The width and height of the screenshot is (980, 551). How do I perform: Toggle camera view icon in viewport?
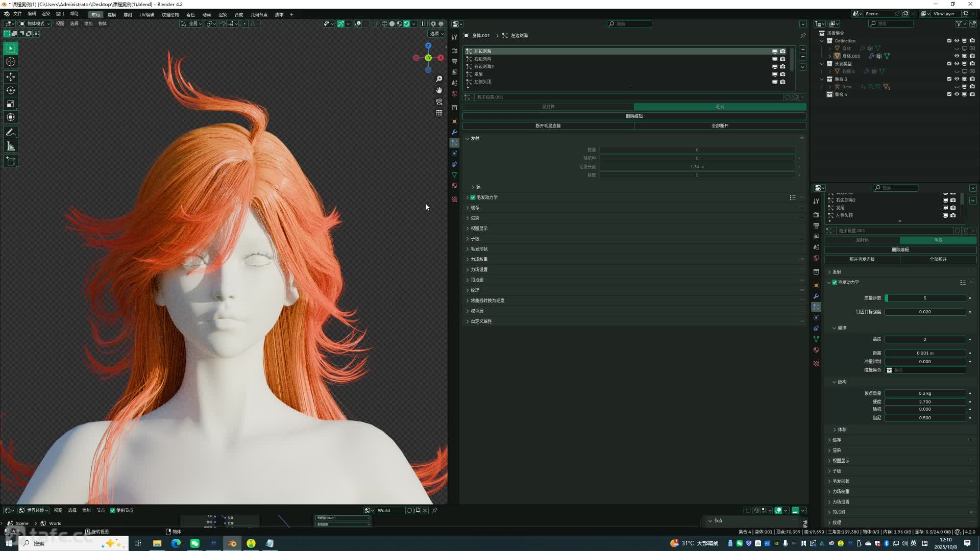tap(439, 102)
